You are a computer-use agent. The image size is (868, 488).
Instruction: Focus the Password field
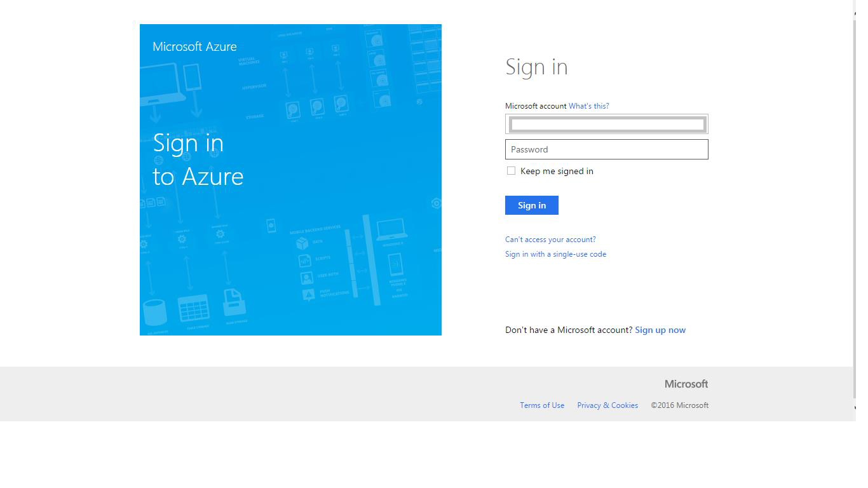pos(606,149)
